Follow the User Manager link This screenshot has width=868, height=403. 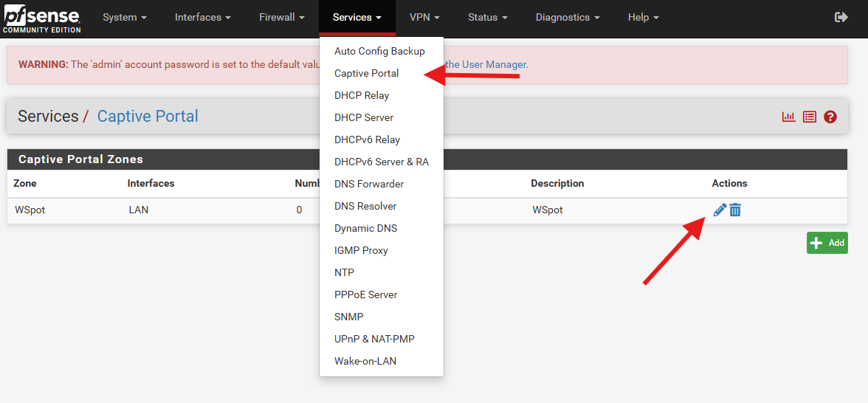494,64
